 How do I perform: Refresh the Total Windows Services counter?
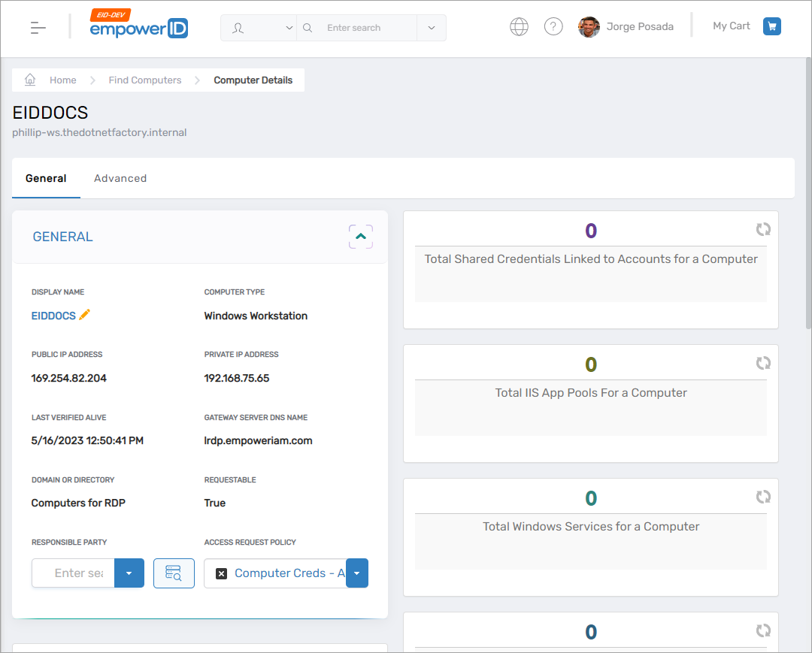pos(763,497)
